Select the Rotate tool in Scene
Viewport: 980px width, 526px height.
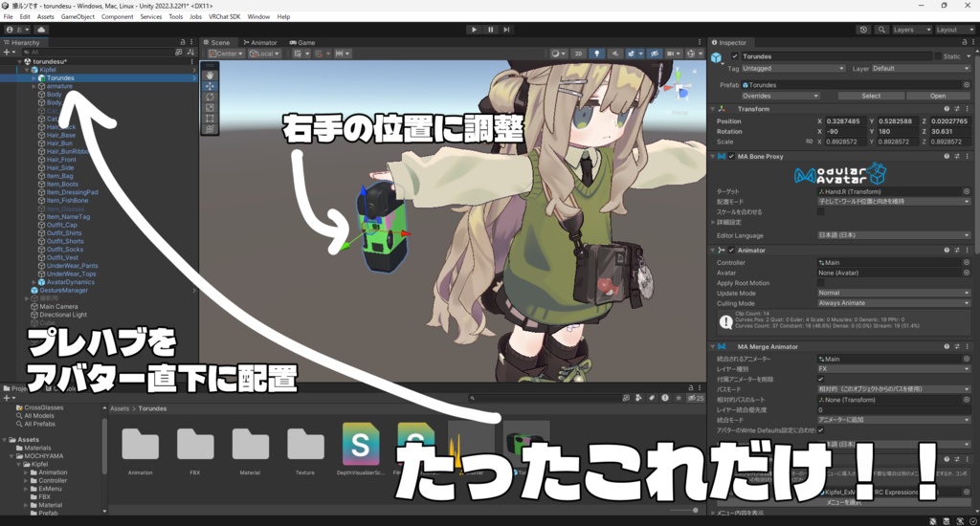210,97
